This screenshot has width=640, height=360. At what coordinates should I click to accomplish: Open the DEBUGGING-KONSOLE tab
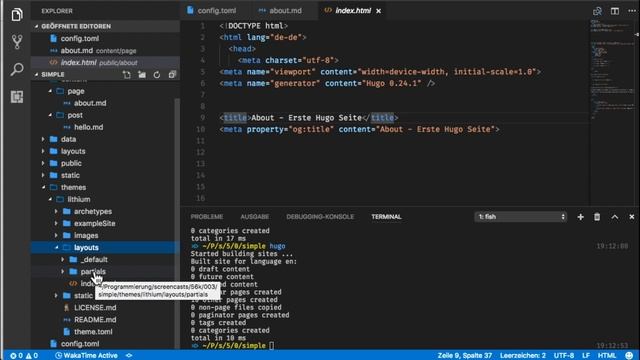click(320, 217)
